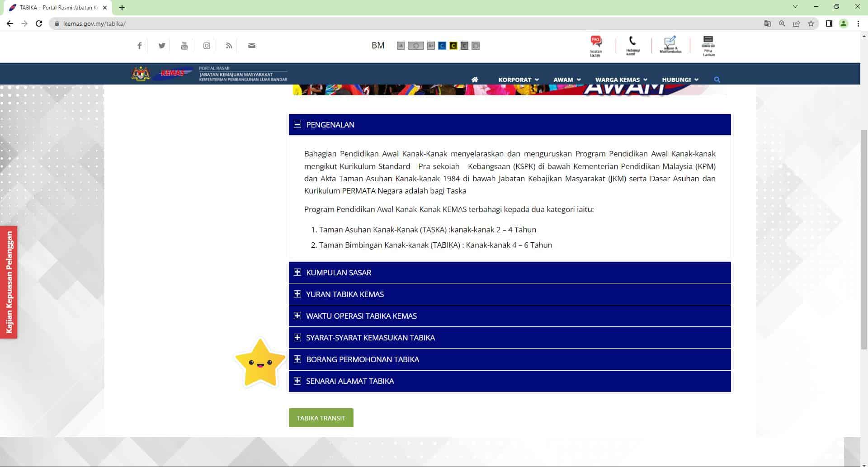Click the kemas.gov.my/tabika address bar

tap(407, 24)
